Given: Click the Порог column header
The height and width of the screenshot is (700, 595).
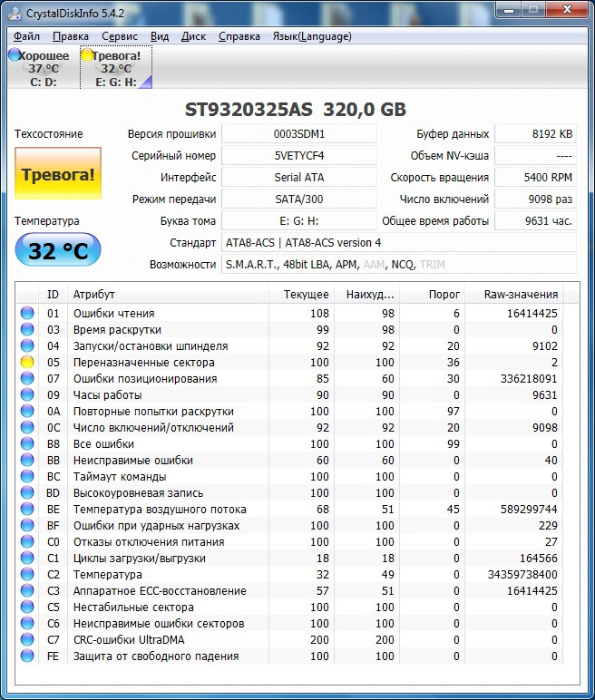Looking at the screenshot, I should pos(432,294).
